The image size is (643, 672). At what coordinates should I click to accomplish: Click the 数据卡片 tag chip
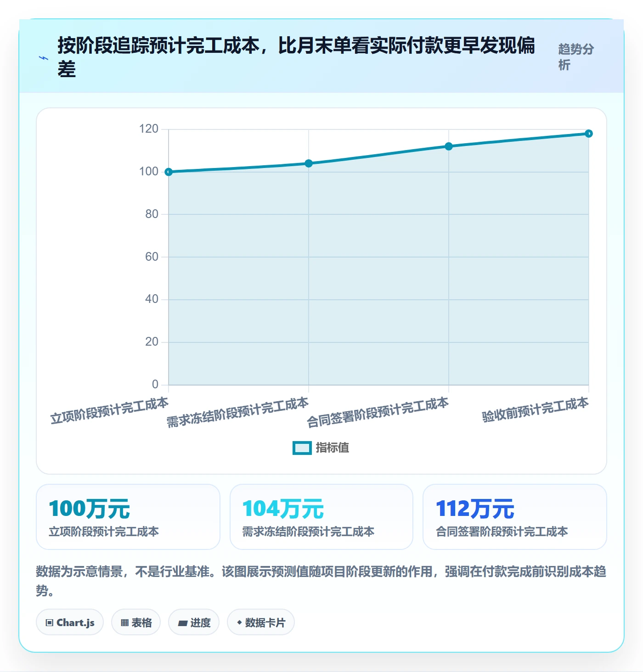coord(261,622)
